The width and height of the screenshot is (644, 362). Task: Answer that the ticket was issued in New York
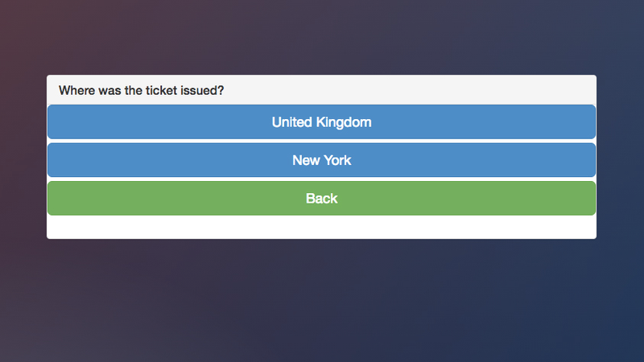(321, 160)
